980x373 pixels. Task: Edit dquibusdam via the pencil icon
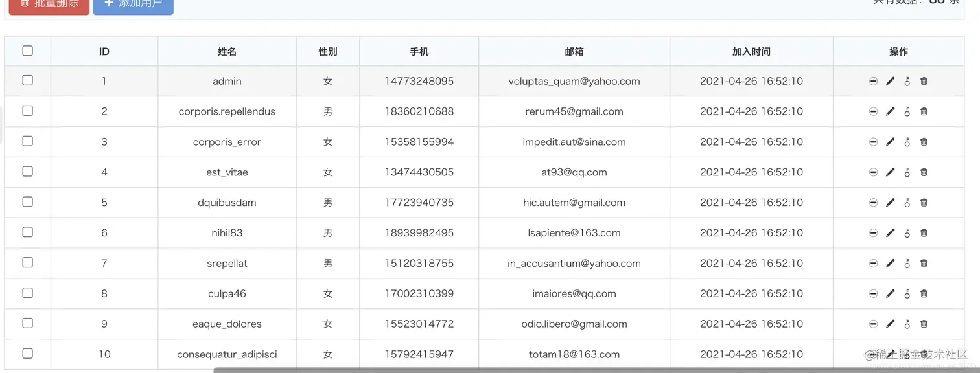pyautogui.click(x=890, y=203)
